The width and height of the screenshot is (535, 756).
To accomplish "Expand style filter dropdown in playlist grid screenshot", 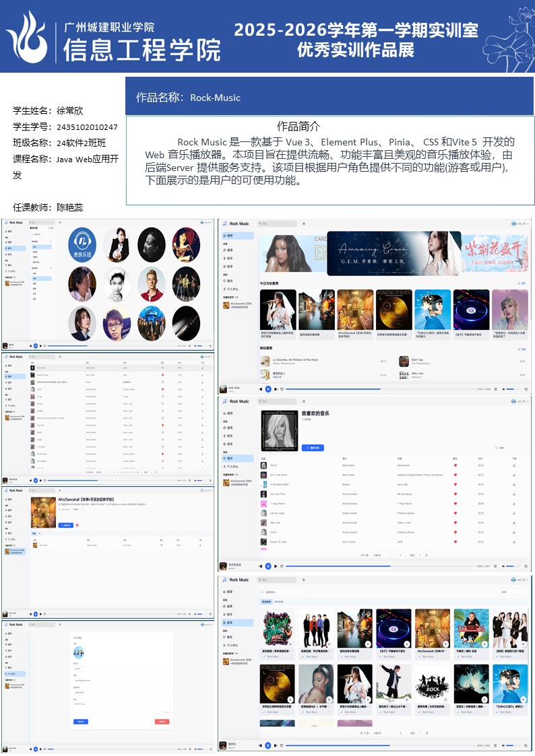I will point(514,592).
